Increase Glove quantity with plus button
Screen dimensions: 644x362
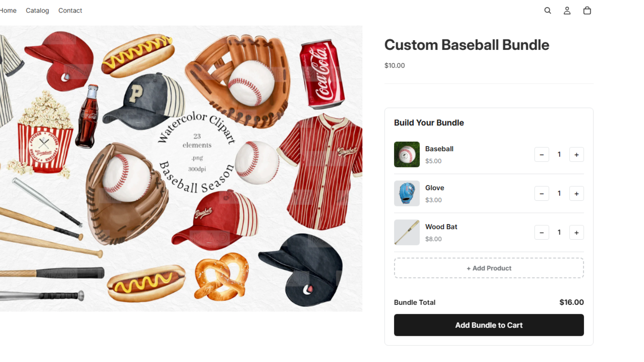(576, 193)
